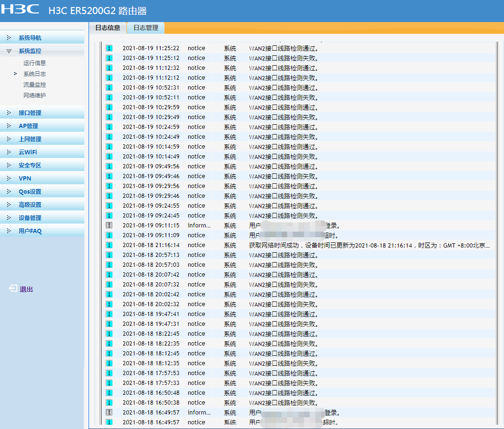
Task: Click the logout arrow icon beside 退出
Action: click(x=13, y=288)
